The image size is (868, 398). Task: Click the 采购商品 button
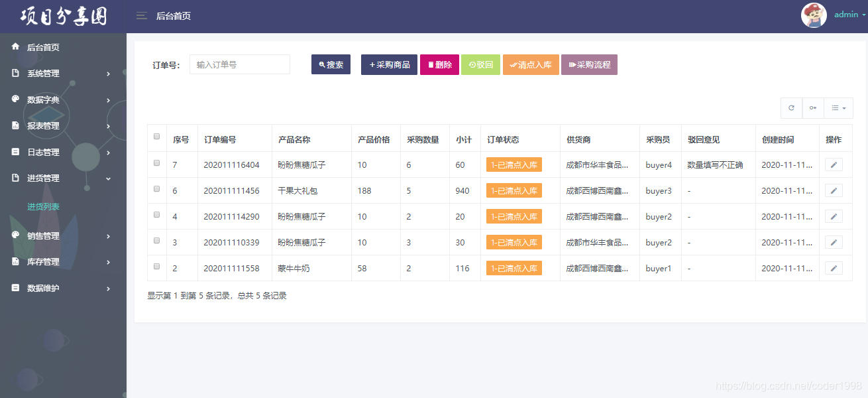coord(389,64)
